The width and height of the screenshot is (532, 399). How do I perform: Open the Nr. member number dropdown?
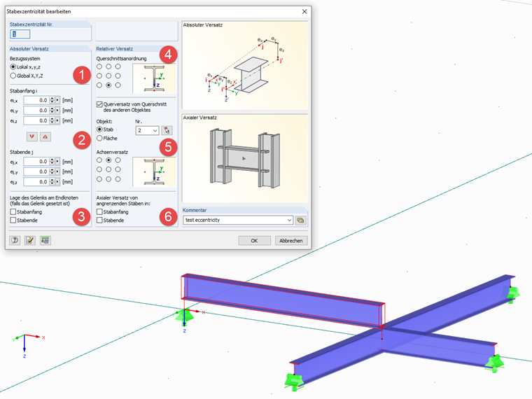coord(155,130)
